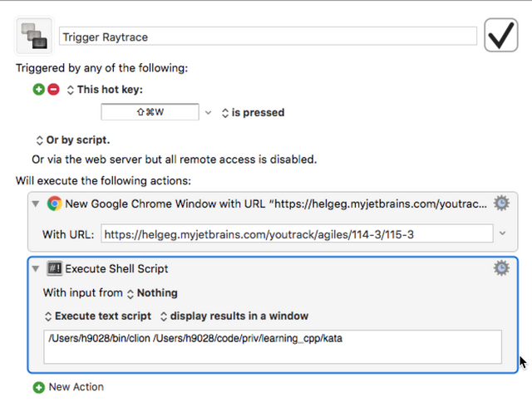Viewport: 532px width, 402px height.
Task: Click the With URL text field
Action: click(x=297, y=233)
